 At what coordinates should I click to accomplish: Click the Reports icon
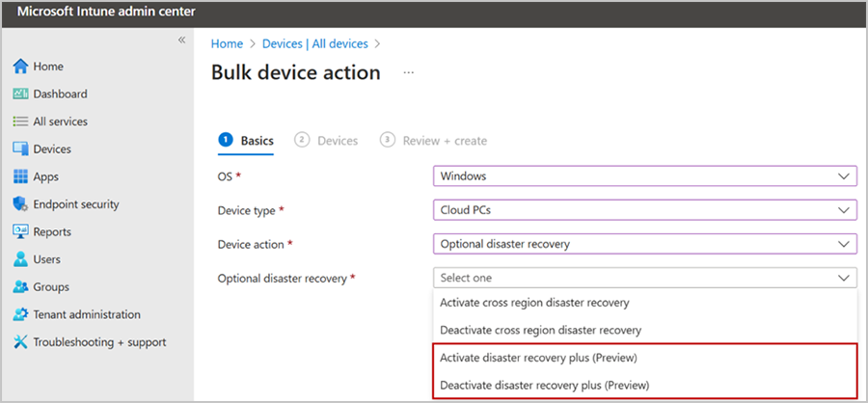20,232
